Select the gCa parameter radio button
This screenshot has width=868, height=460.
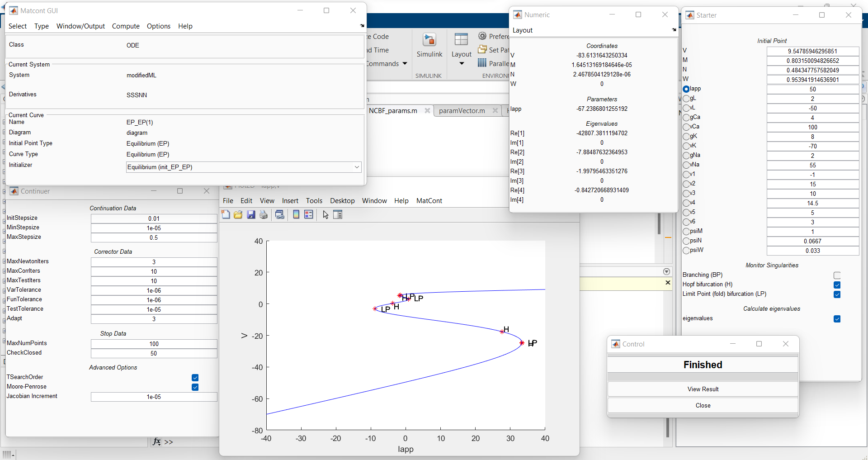[686, 118]
